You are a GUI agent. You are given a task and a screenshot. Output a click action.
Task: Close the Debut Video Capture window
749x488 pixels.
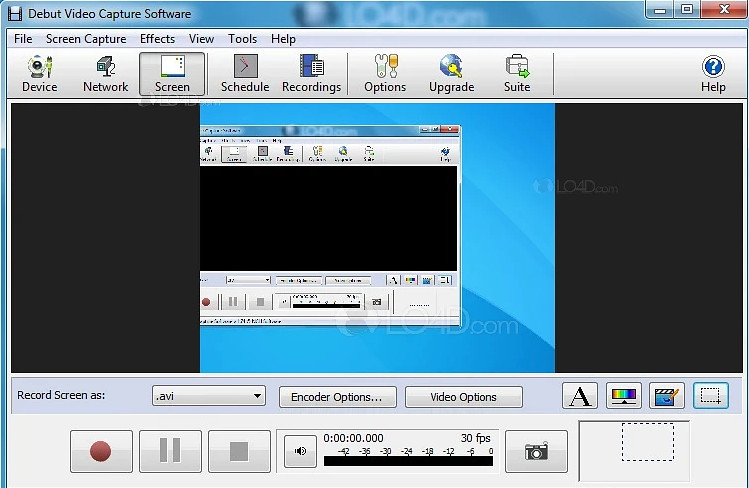724,10
